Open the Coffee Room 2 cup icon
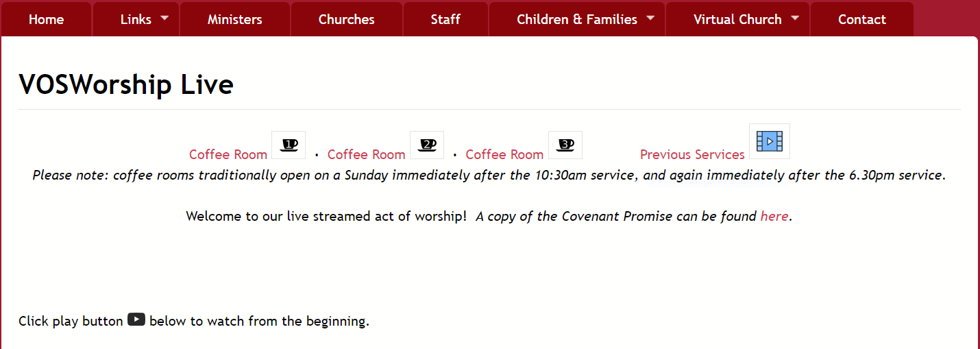Image resolution: width=980 pixels, height=349 pixels. pyautogui.click(x=427, y=145)
